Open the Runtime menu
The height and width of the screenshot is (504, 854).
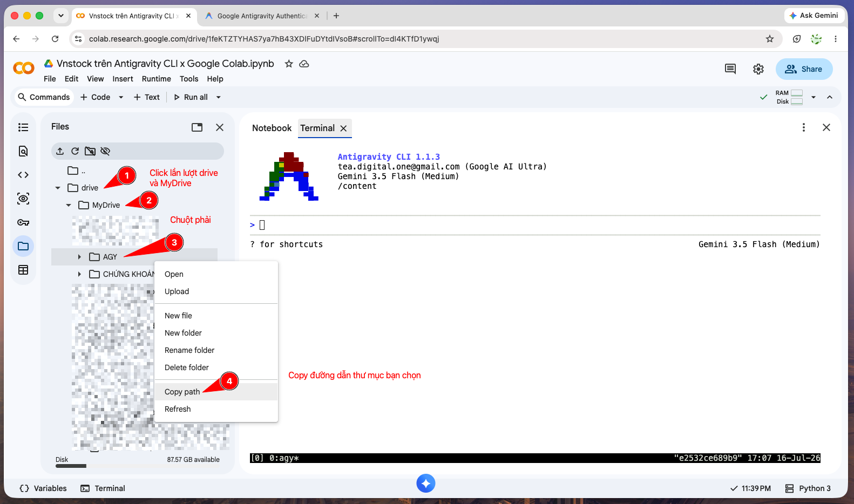(x=157, y=79)
